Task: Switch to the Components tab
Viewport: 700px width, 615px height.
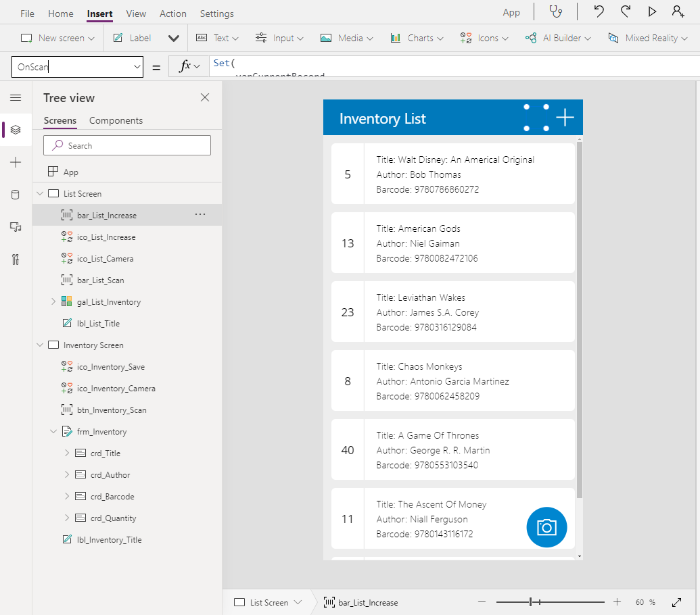Action: pyautogui.click(x=116, y=120)
